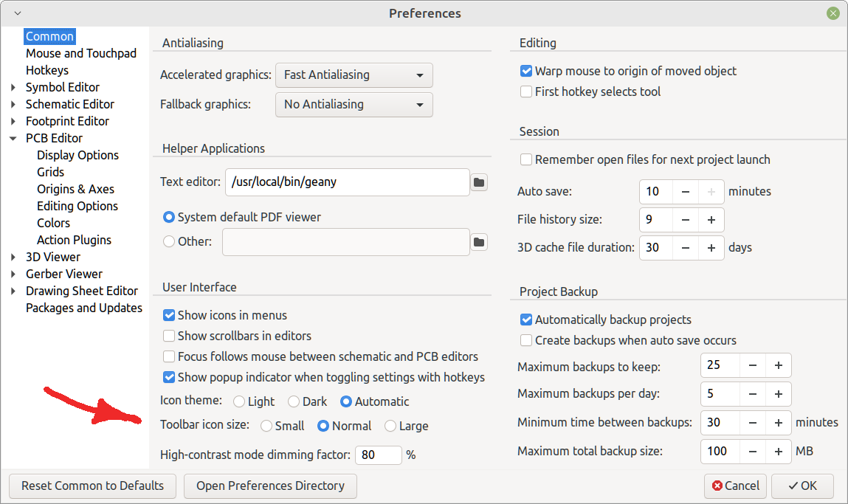The image size is (848, 504).
Task: Browse for text editor with folder icon
Action: (x=479, y=182)
